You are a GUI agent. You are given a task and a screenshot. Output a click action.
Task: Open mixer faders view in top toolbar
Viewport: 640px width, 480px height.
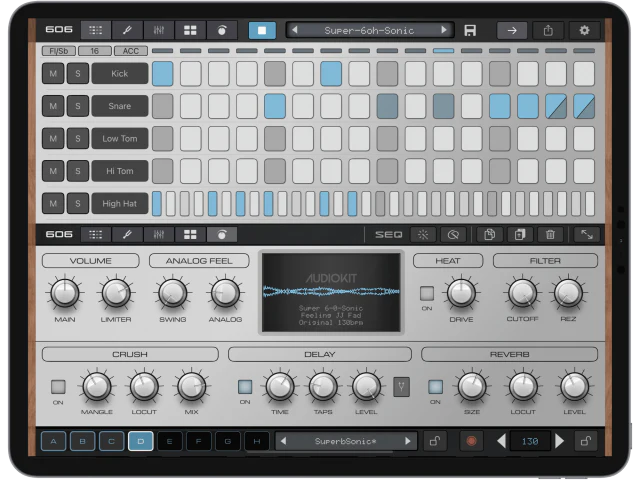[x=159, y=30]
